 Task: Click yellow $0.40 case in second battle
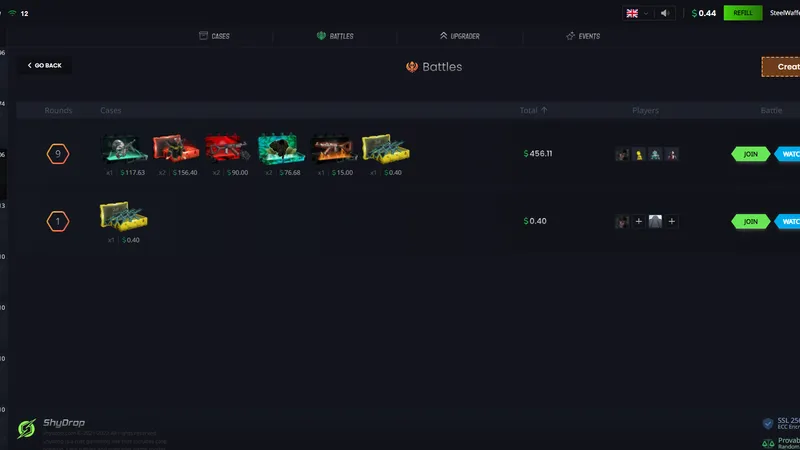pos(123,217)
